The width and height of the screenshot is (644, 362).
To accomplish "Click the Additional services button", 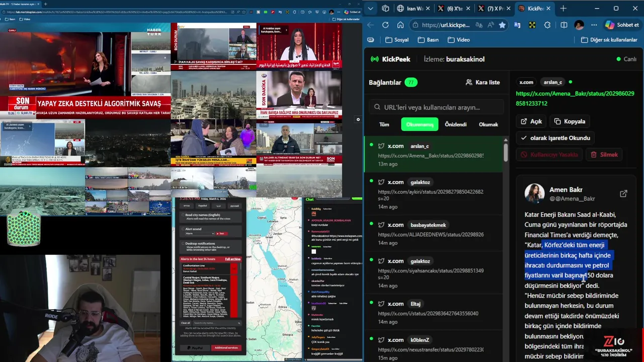I will click(226, 347).
